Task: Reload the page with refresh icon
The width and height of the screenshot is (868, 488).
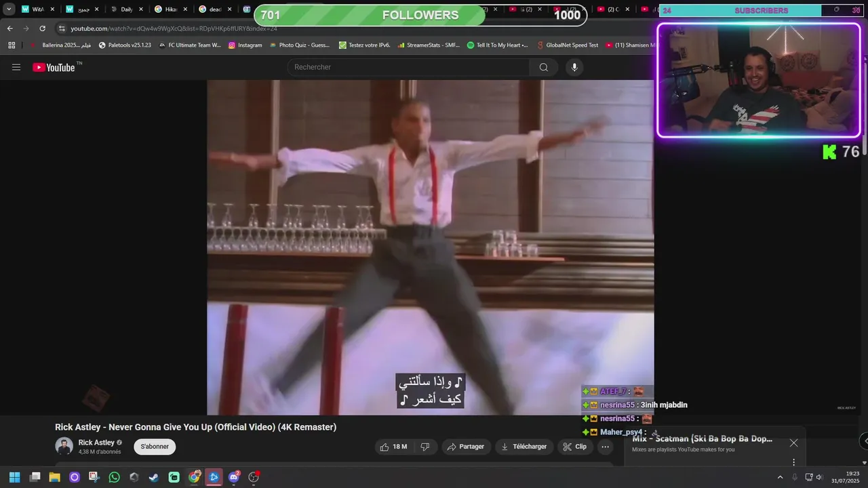Action: click(x=42, y=28)
